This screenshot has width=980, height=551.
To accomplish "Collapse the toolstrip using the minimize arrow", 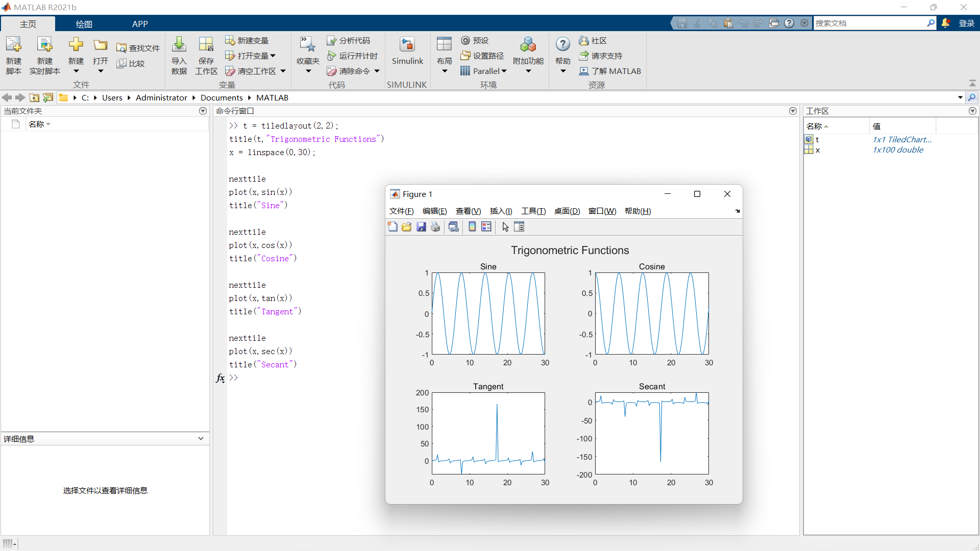I will pos(972,83).
